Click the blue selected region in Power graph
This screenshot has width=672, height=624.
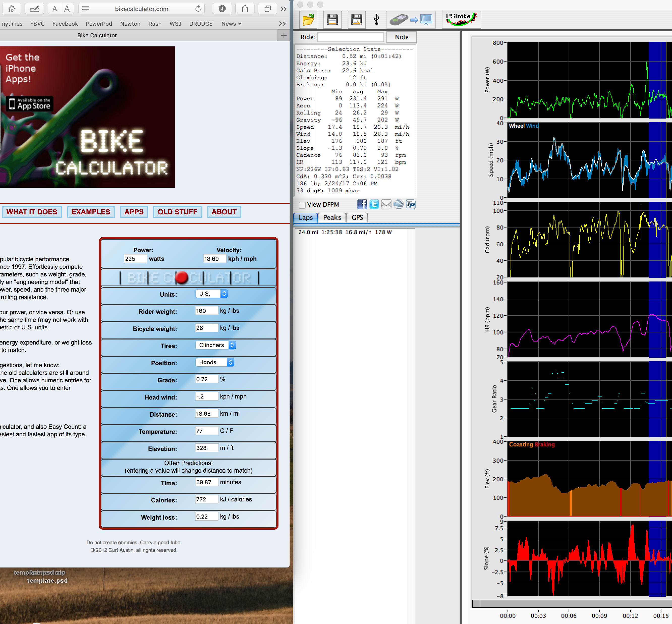[657, 80]
